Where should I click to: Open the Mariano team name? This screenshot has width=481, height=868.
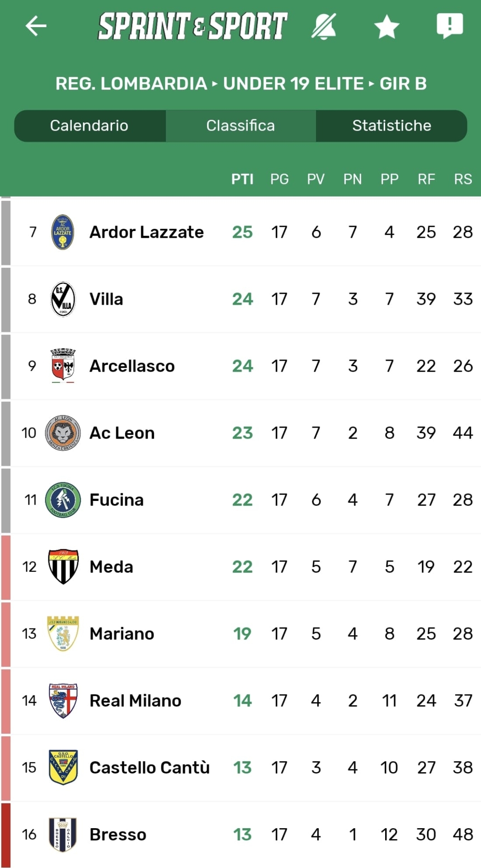[122, 634]
